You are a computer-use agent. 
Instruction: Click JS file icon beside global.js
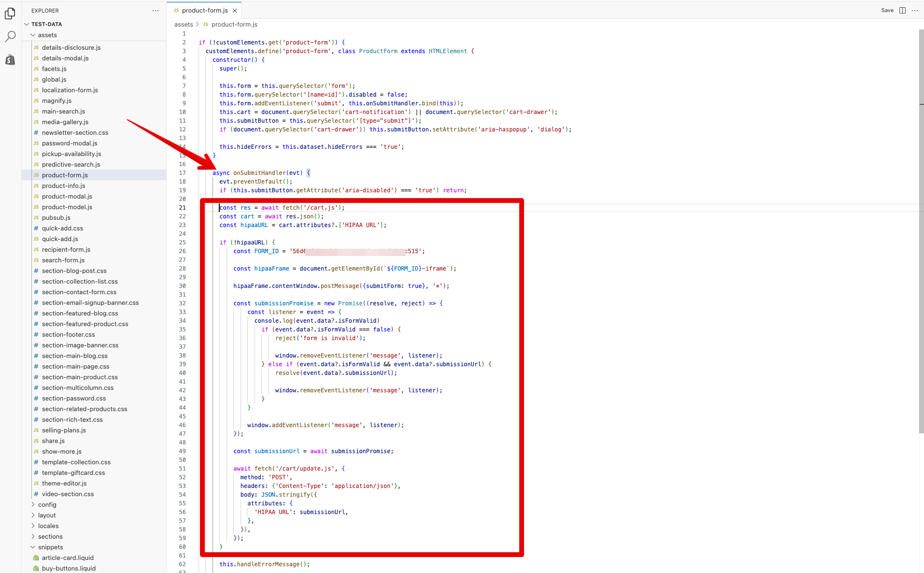pos(36,80)
